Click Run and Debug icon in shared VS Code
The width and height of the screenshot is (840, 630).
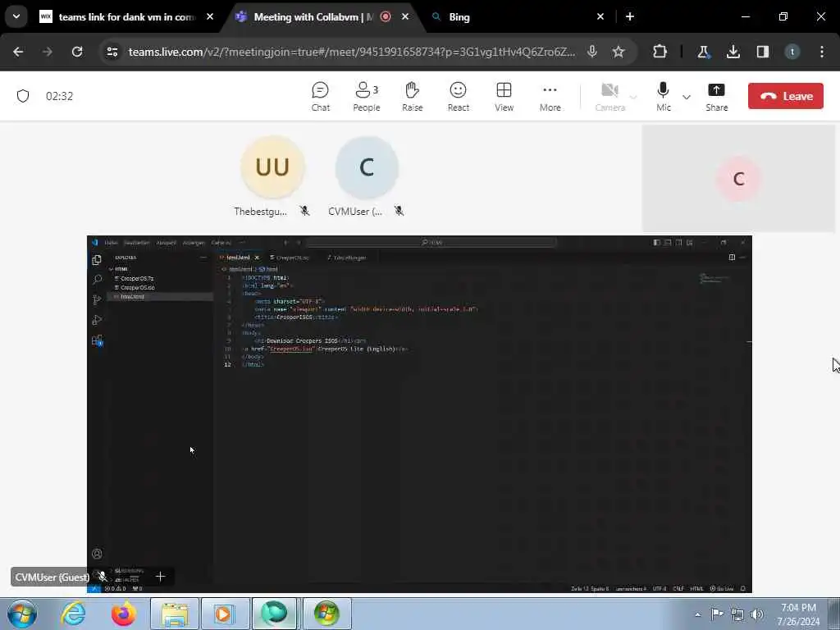[x=97, y=320]
